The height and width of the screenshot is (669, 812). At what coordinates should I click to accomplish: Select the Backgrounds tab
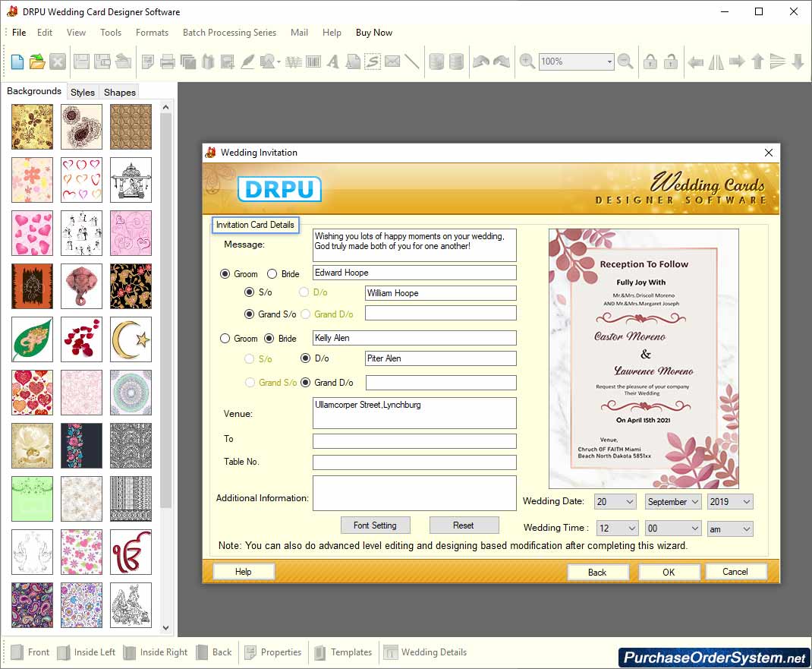point(34,90)
